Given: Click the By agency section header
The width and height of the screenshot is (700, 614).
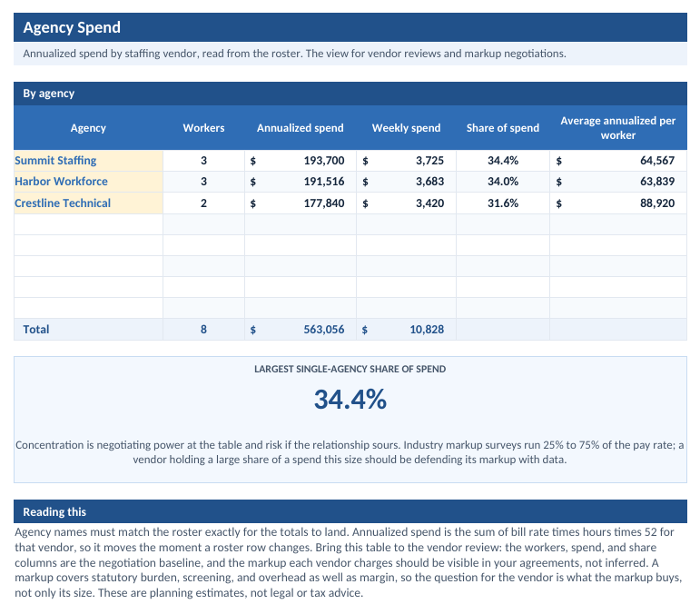Looking at the screenshot, I should click(x=350, y=94).
